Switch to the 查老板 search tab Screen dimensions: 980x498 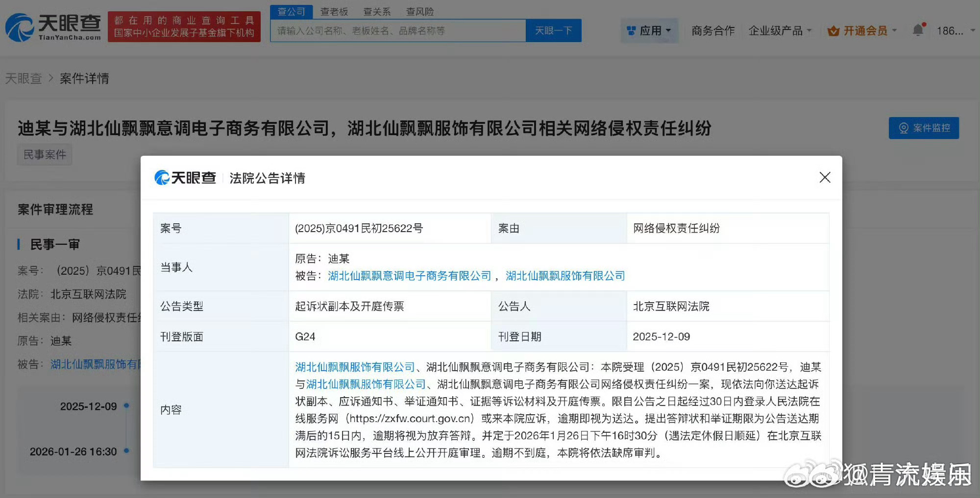point(335,11)
